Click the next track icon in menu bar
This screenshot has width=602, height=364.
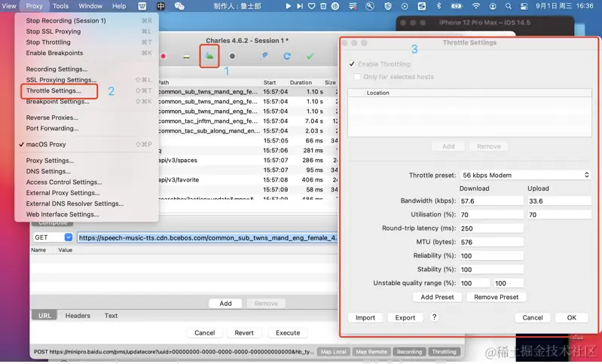pos(300,6)
